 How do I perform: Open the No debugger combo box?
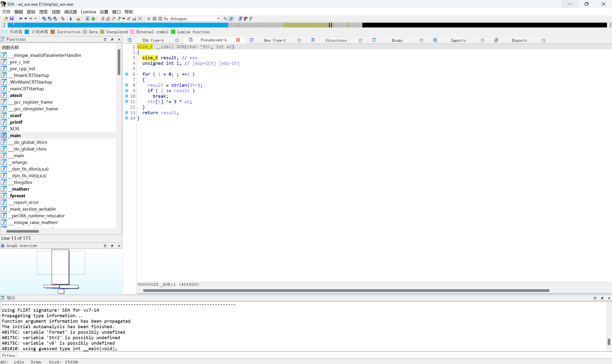coord(192,19)
